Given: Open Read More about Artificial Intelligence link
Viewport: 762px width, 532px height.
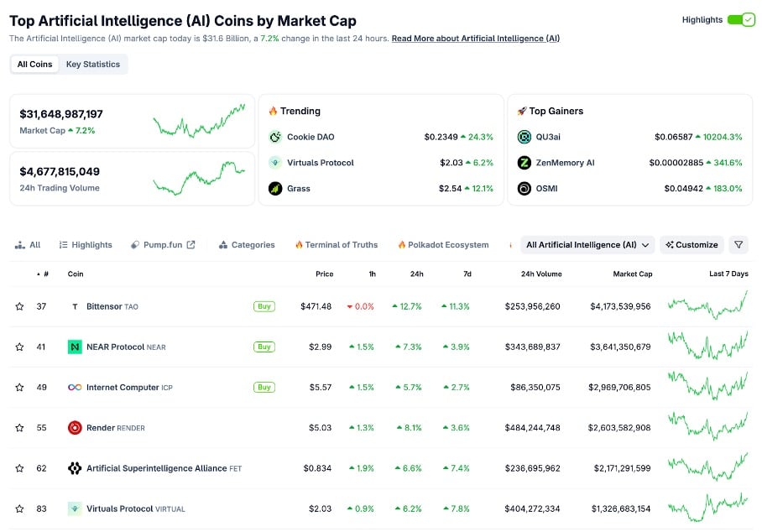Looking at the screenshot, I should coord(475,39).
